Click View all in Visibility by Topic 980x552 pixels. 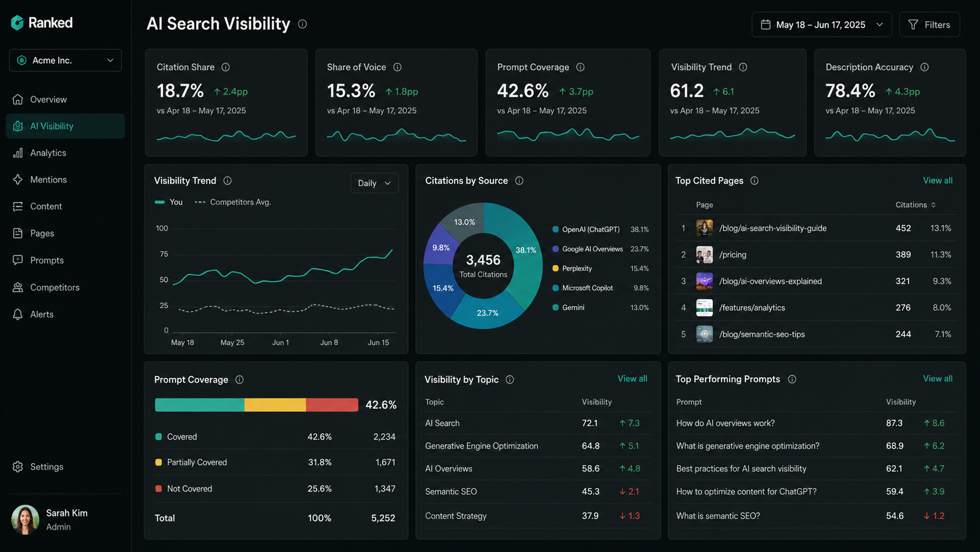[x=632, y=379]
